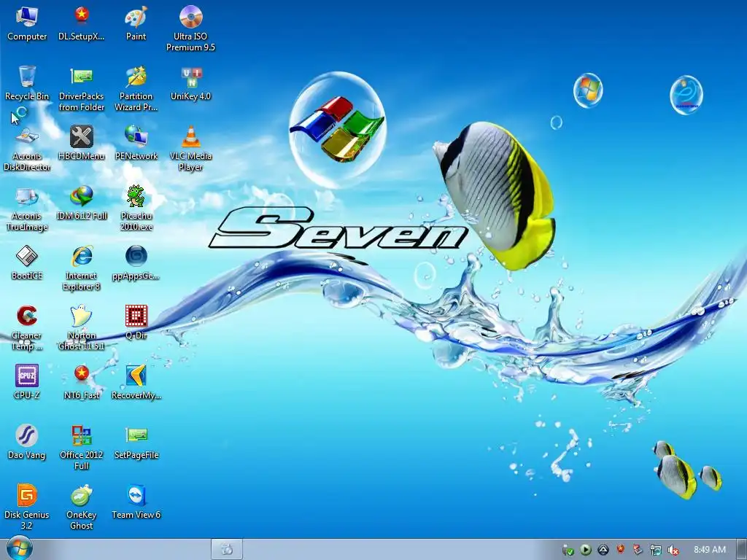Open the heart-shaped tray icon
The height and width of the screenshot is (560, 747).
[x=638, y=550]
